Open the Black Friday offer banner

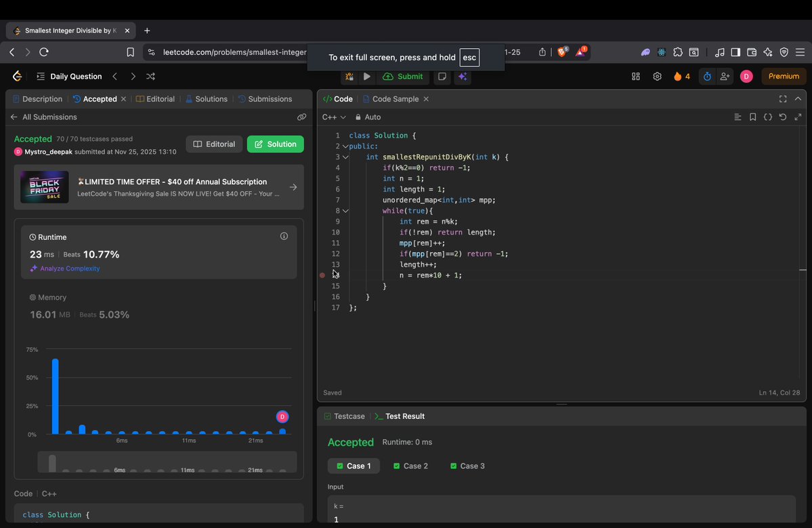[x=159, y=187]
